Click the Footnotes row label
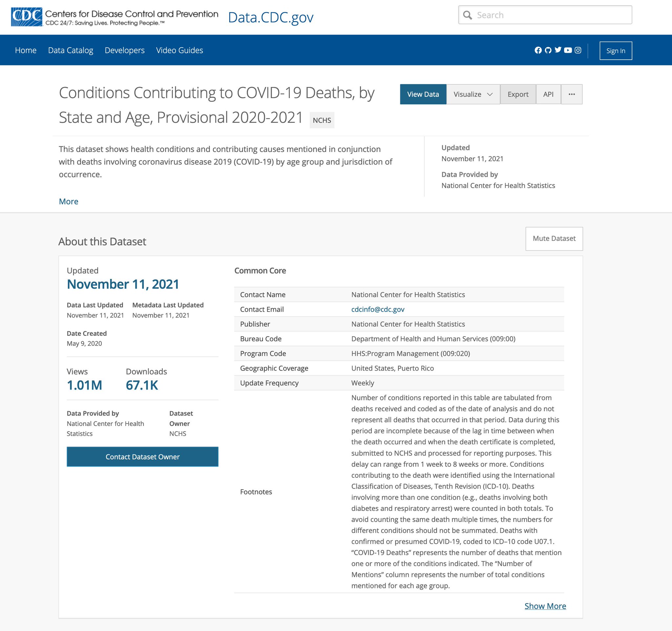This screenshot has width=672, height=631. [x=256, y=492]
